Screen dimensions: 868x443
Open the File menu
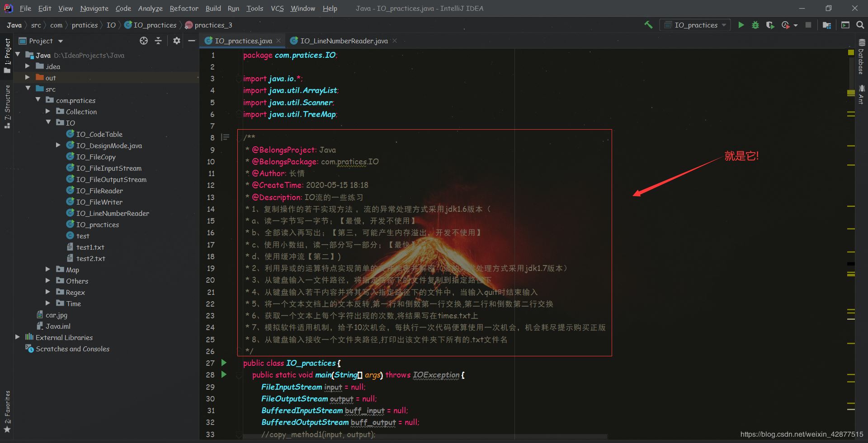(25, 8)
